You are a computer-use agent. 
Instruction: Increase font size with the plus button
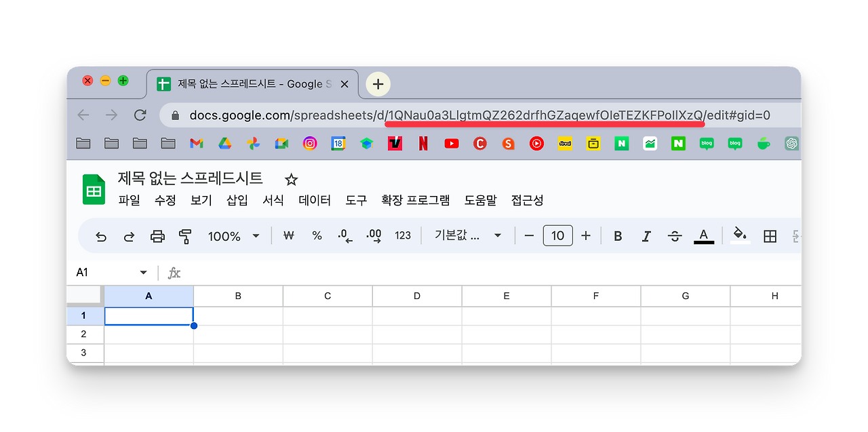tap(586, 236)
